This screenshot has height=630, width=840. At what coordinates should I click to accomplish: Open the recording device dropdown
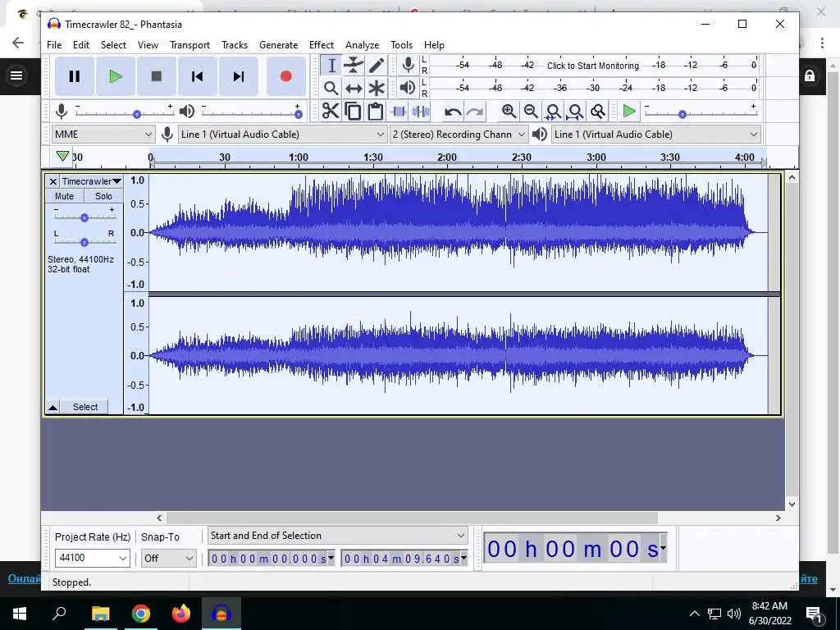click(x=282, y=135)
